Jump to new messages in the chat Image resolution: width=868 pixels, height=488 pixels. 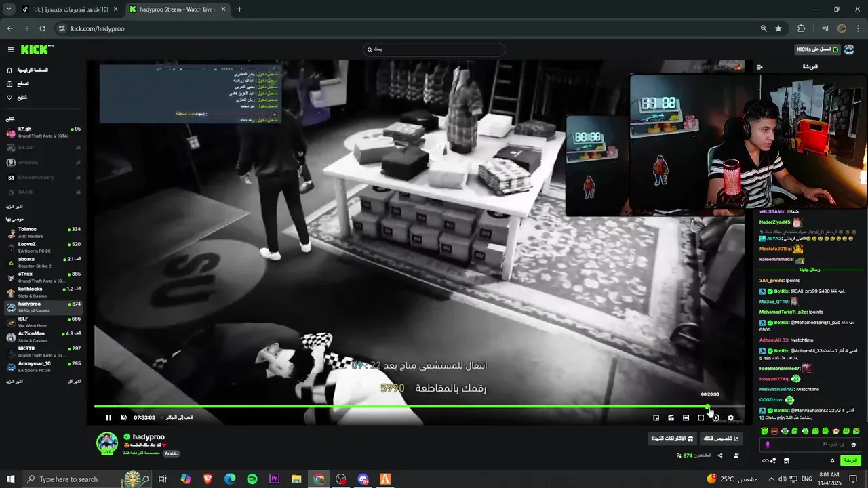[x=810, y=270]
